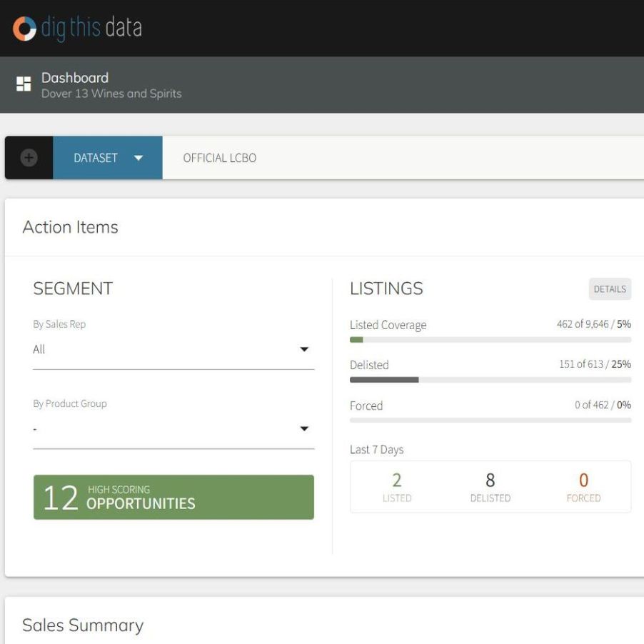Select the 2 Listed stat
Image resolution: width=644 pixels, height=644 pixels.
[x=397, y=487]
